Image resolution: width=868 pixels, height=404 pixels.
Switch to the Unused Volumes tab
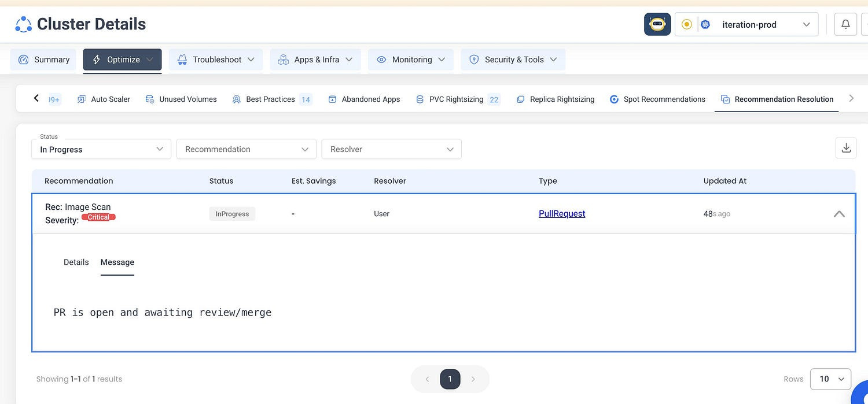click(x=181, y=99)
